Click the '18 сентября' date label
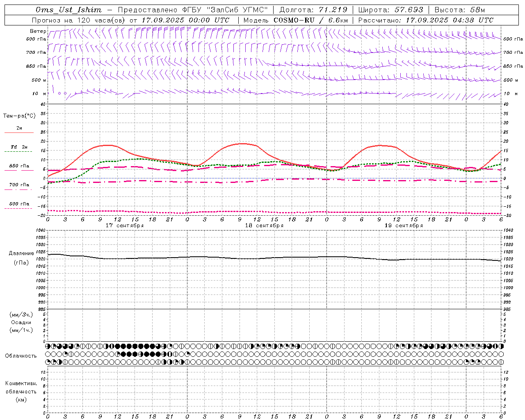Screen dimensions: 525x420 click(x=264, y=226)
